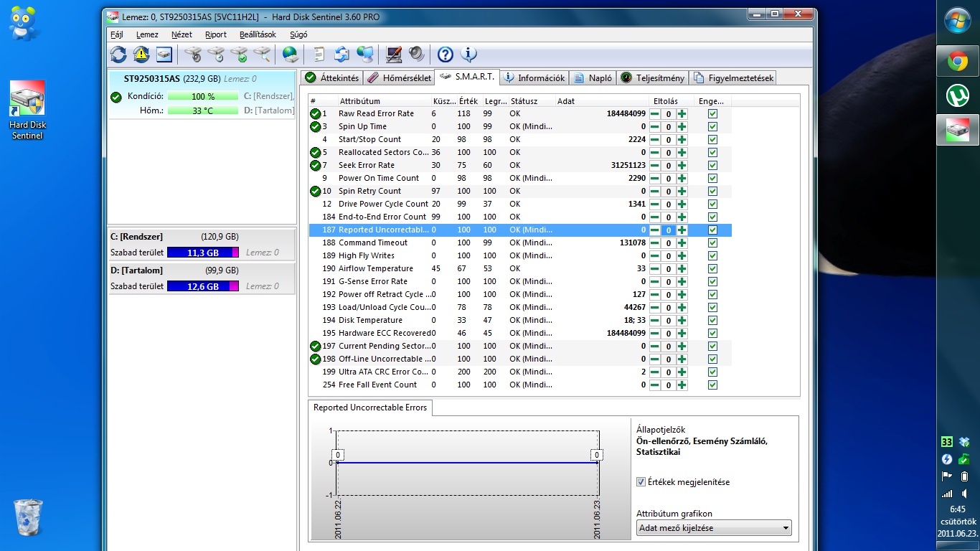Click the disk with clock test icon
This screenshot has width=980, height=551.
click(216, 55)
